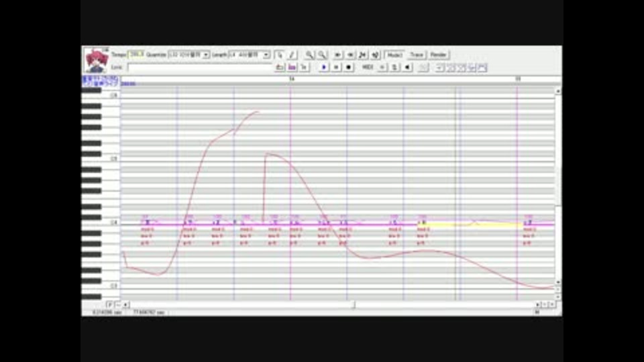Image resolution: width=644 pixels, height=362 pixels.
Task: Open the Quantize dropdown arrow
Action: pyautogui.click(x=206, y=54)
